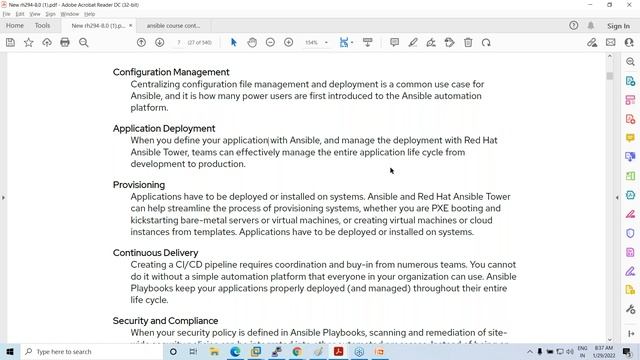Toggle scrolling mode icon
The image size is (640, 360).
click(368, 42)
